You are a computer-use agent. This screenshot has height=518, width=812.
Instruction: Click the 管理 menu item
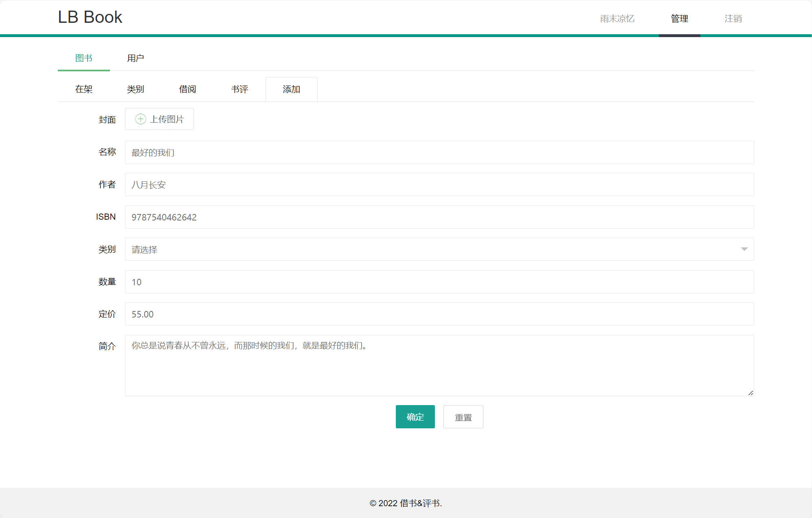coord(679,18)
